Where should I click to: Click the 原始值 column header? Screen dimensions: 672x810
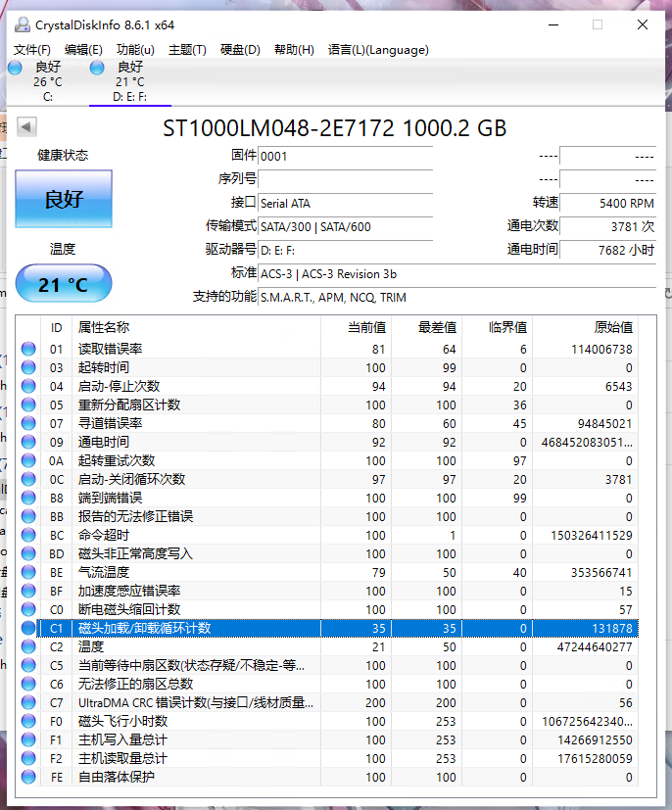585,327
